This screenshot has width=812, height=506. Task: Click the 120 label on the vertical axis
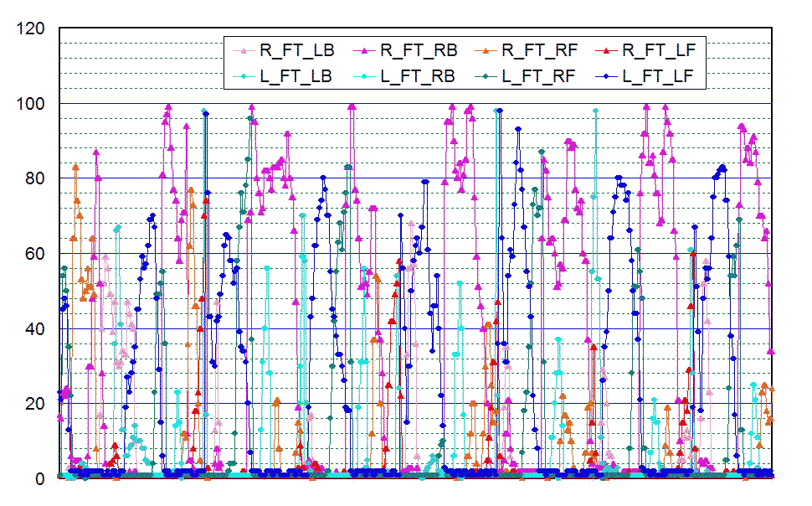(32, 28)
